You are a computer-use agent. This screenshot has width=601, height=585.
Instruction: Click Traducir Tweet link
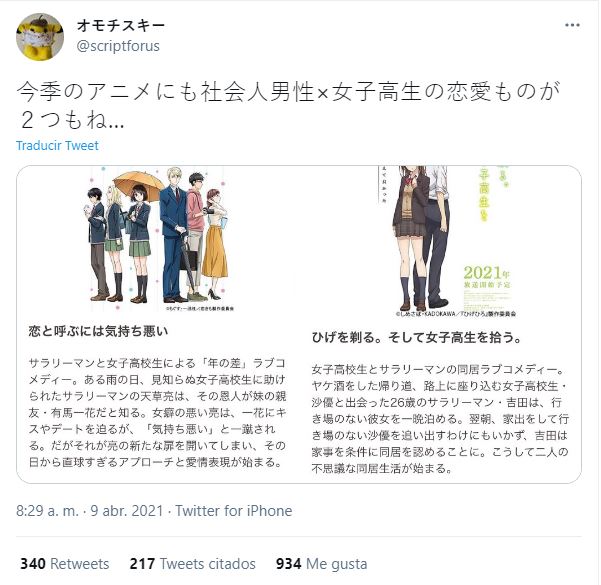coord(57,146)
